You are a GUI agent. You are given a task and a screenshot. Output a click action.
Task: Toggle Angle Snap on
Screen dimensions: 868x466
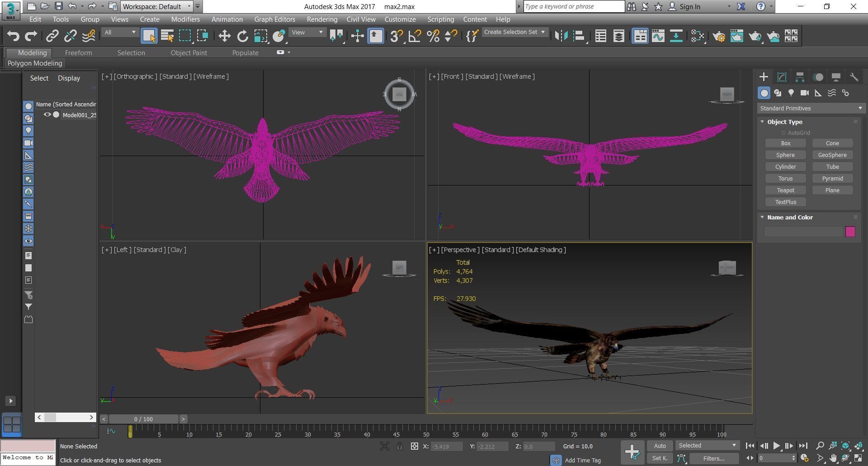pos(415,36)
